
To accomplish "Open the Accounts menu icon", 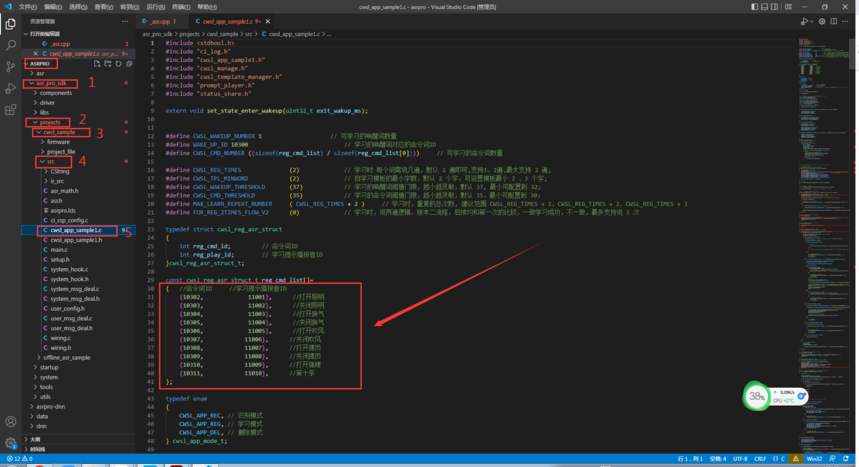I will pos(10,422).
